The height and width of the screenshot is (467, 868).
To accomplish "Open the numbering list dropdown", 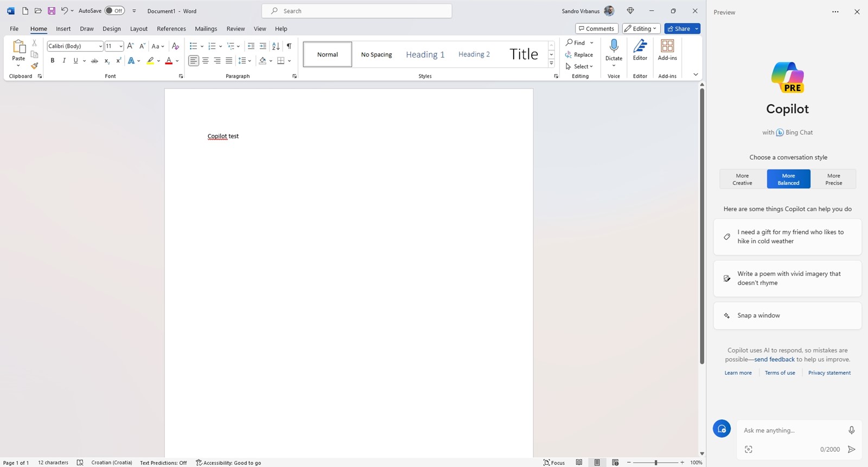I will point(220,46).
